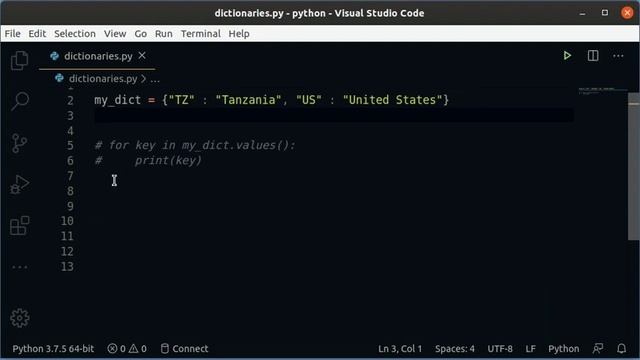Open the Edit menu
640x360 pixels.
[37, 33]
